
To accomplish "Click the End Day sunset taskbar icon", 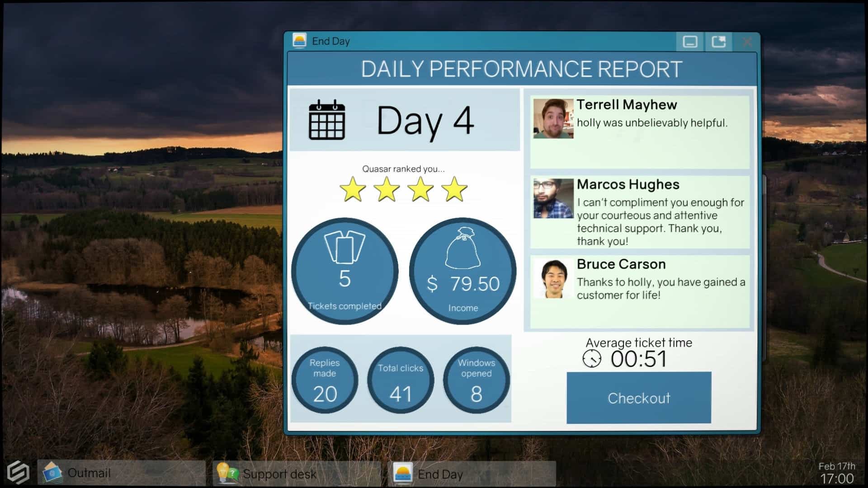I will 402,473.
